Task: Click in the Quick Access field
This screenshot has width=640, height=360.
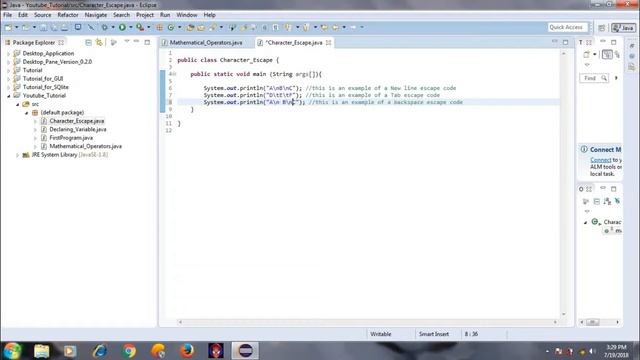Action: pyautogui.click(x=567, y=27)
